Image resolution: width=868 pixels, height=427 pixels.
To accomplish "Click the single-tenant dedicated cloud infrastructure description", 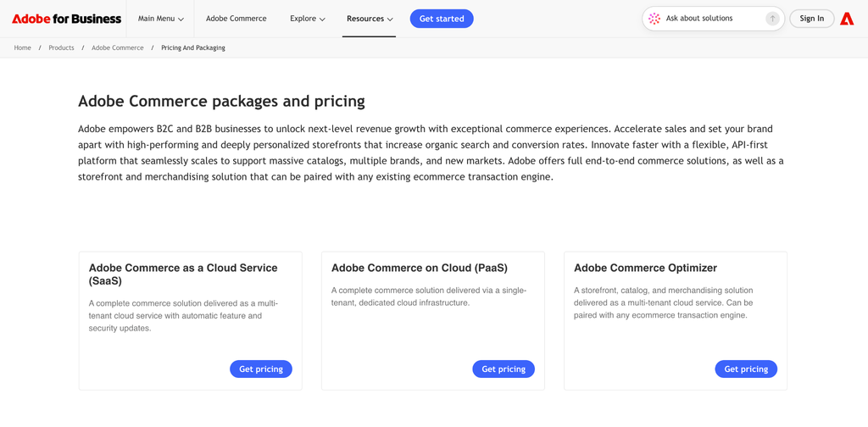I will coord(429,297).
